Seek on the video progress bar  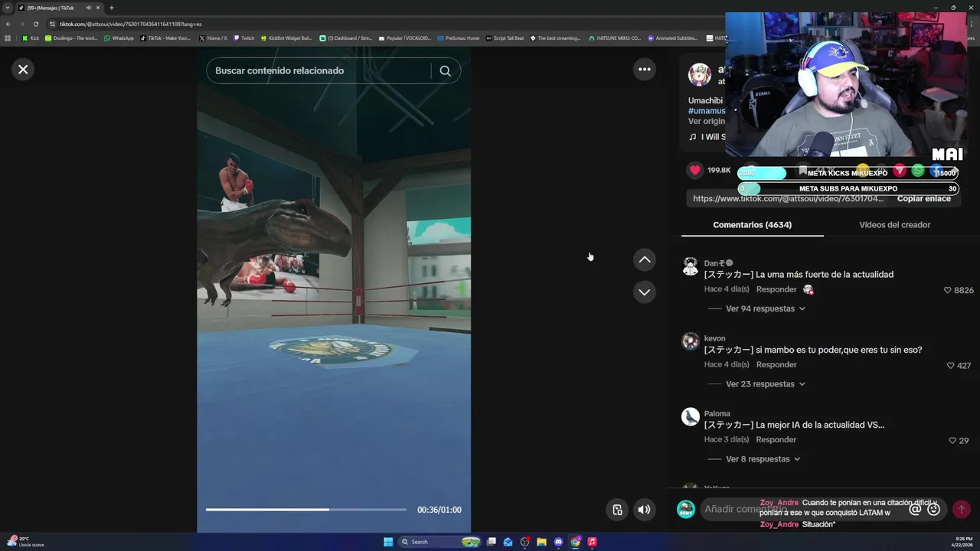point(306,510)
